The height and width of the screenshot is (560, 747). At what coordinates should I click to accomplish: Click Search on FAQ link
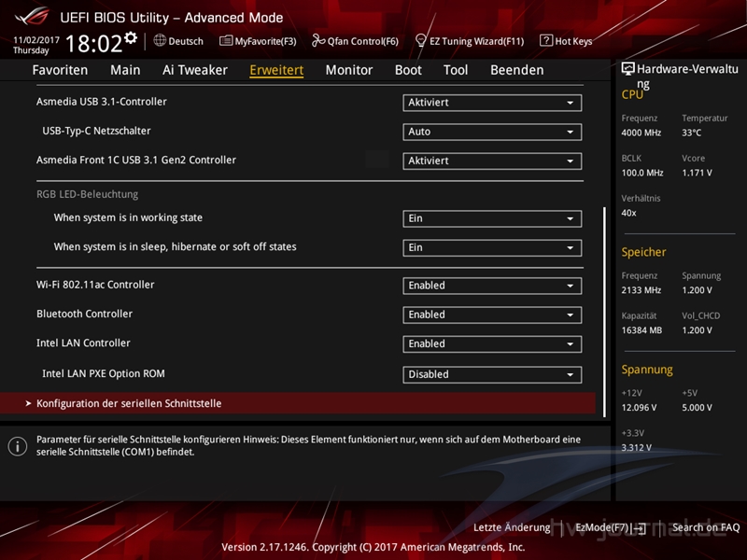tap(706, 527)
